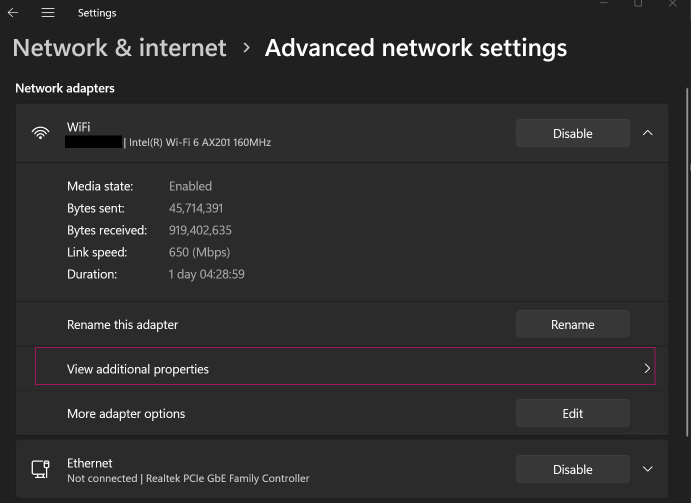Edit more adapter options
The image size is (691, 503).
(572, 413)
